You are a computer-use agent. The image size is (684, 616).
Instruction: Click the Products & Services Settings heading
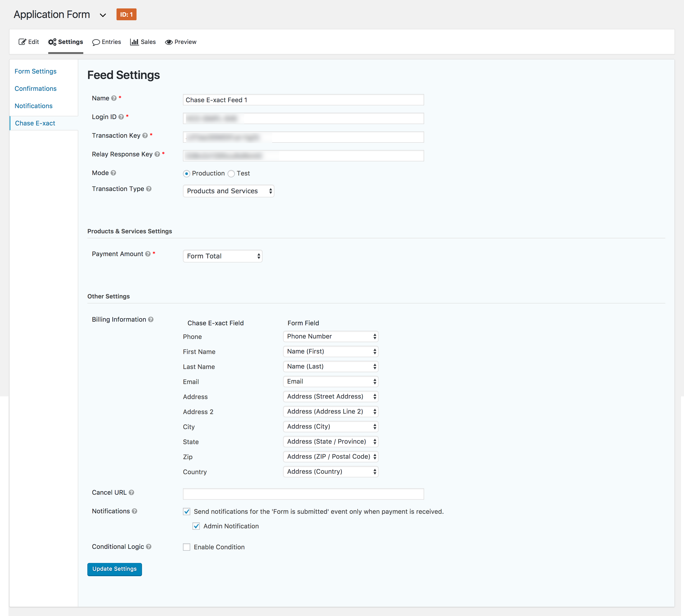129,231
